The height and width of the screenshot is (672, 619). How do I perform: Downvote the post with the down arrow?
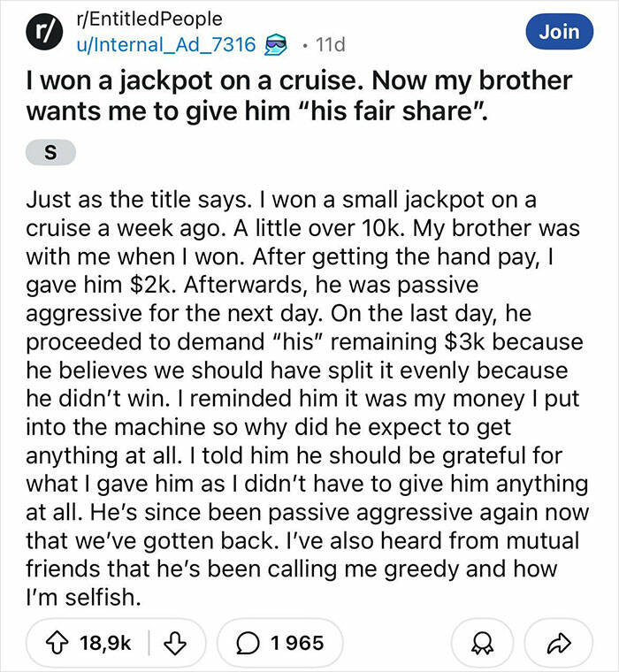pos(177,642)
